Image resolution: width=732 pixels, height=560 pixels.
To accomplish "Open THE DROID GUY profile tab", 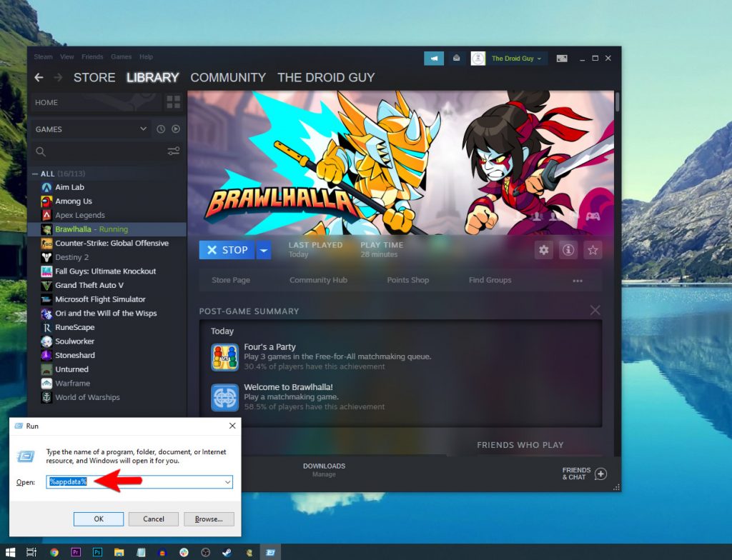I will click(x=326, y=77).
